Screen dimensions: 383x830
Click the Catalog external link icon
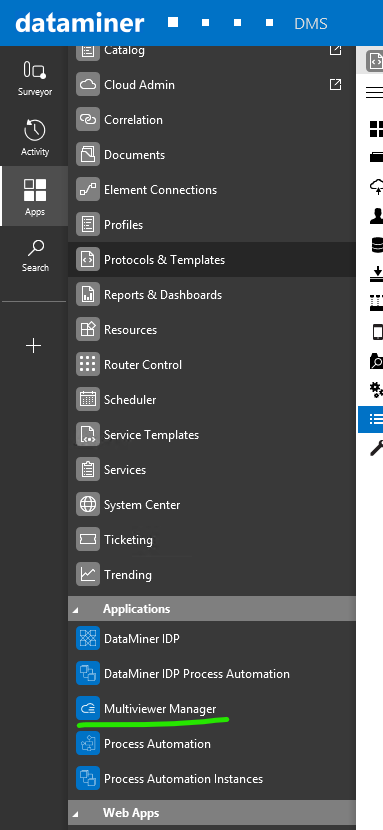point(335,50)
